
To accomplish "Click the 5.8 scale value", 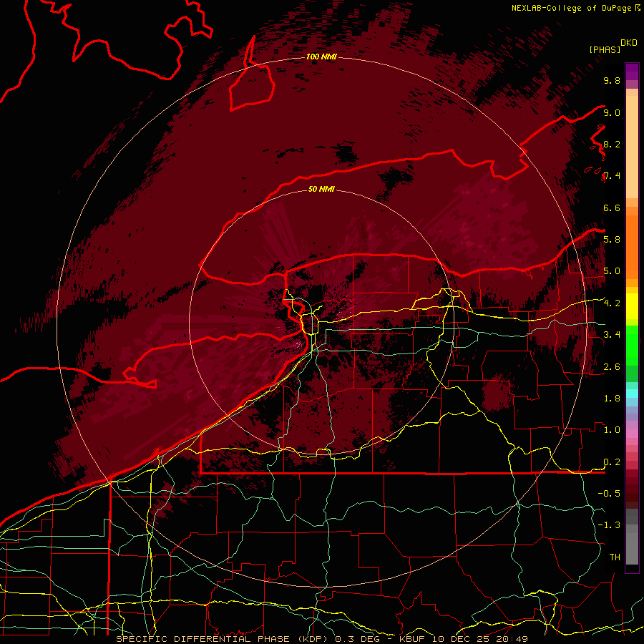I will pos(612,240).
